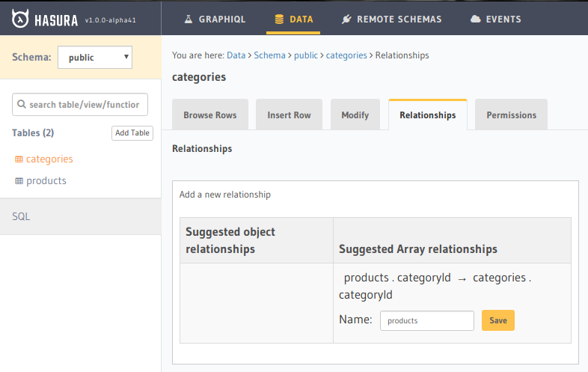Screen dimensions: 588x372
Task: Switch to the Browse Rows tab
Action: [210, 115]
